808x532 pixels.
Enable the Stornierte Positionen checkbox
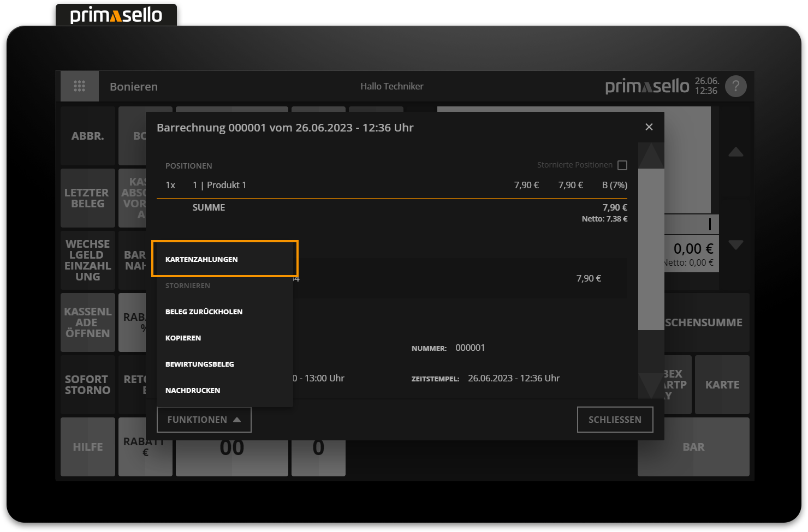coord(623,164)
